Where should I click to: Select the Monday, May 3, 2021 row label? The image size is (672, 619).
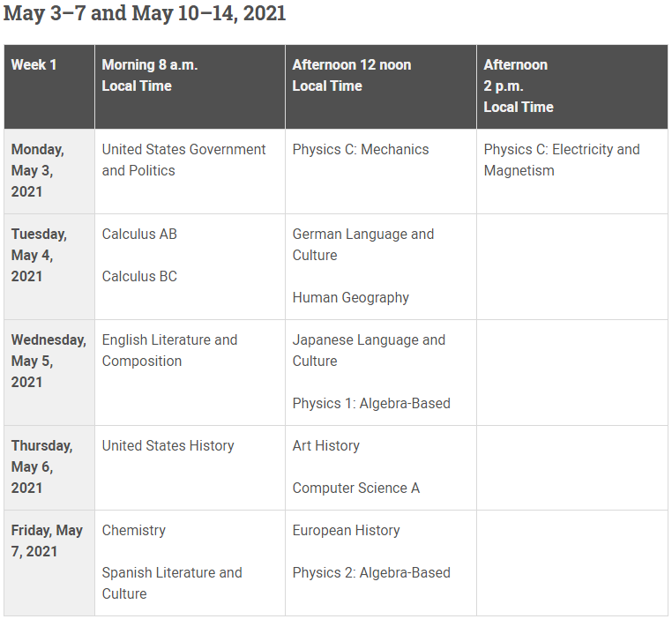(x=38, y=170)
